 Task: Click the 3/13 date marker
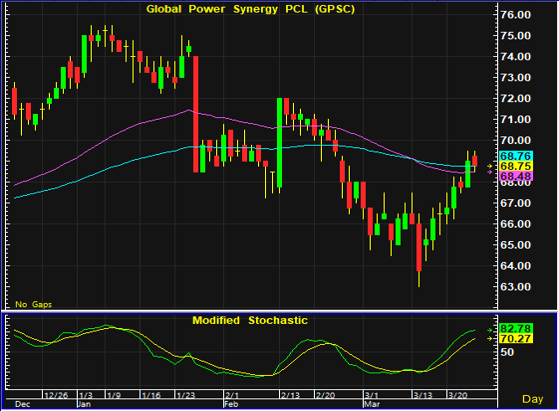click(x=423, y=395)
